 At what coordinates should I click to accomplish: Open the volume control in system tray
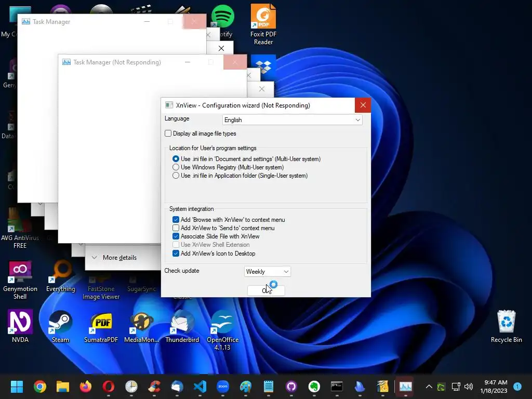(x=469, y=387)
